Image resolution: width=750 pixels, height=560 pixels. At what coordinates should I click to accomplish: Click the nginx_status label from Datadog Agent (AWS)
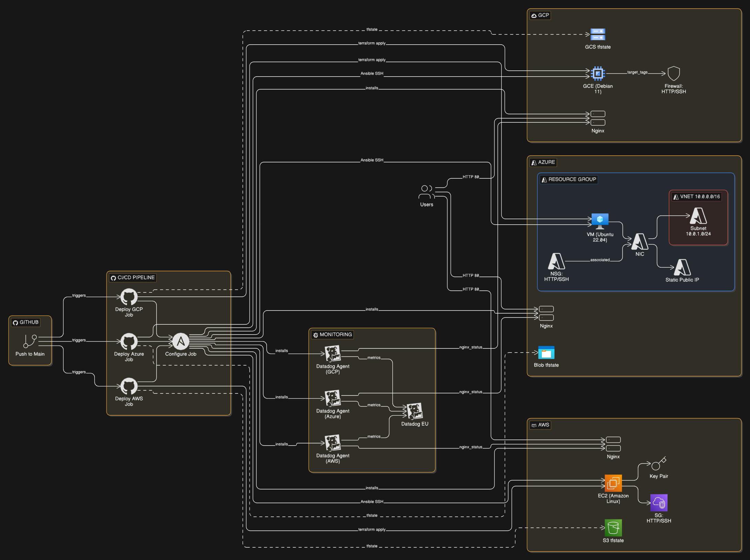(x=471, y=447)
